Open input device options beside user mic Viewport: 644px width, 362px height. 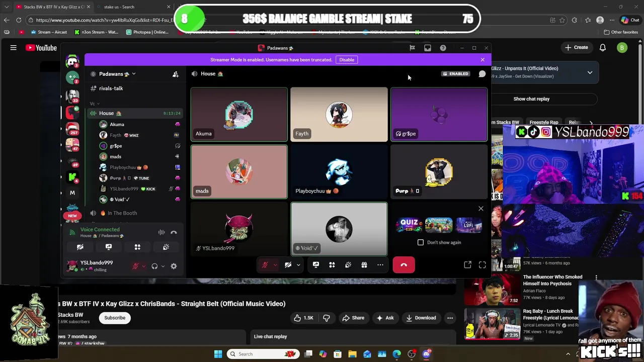(144, 266)
